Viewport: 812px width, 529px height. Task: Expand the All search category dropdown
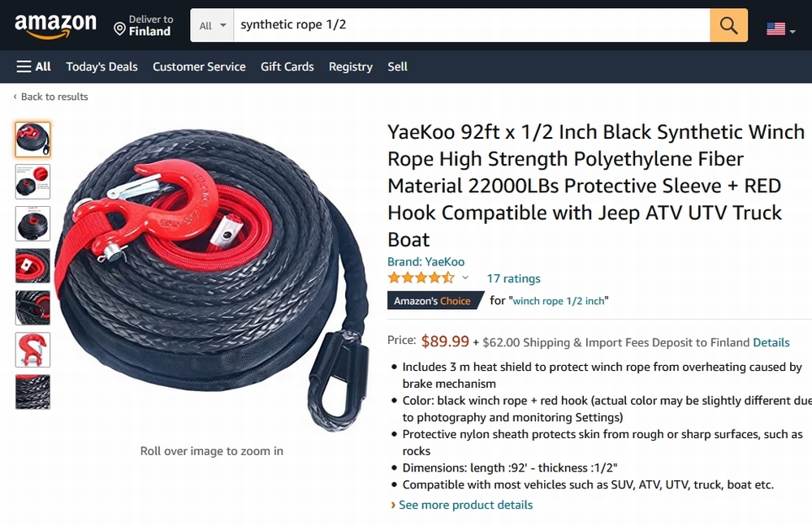(212, 26)
